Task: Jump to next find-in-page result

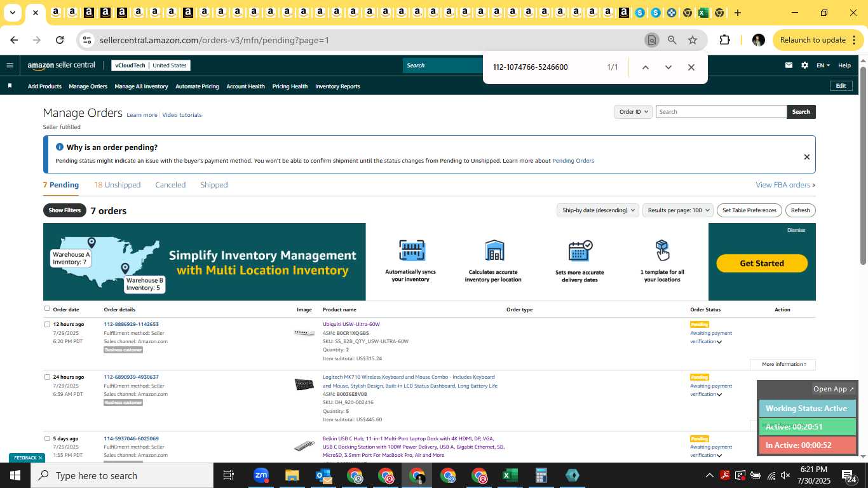Action: (x=668, y=67)
